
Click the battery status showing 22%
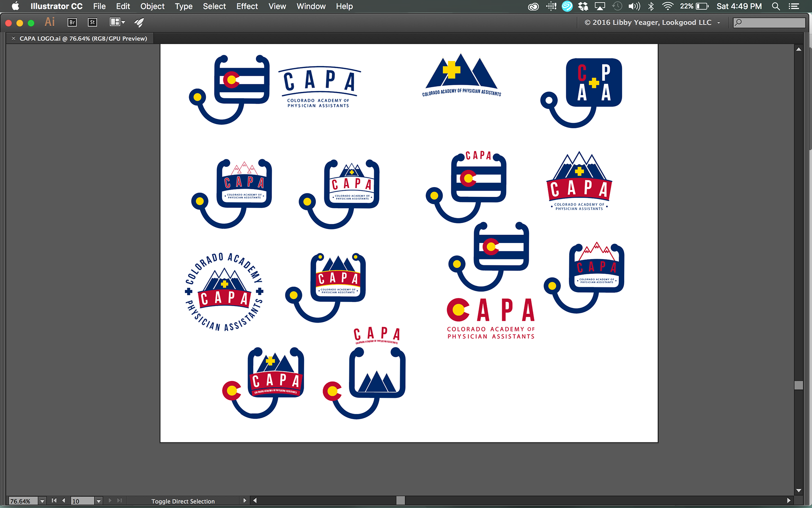click(x=694, y=6)
